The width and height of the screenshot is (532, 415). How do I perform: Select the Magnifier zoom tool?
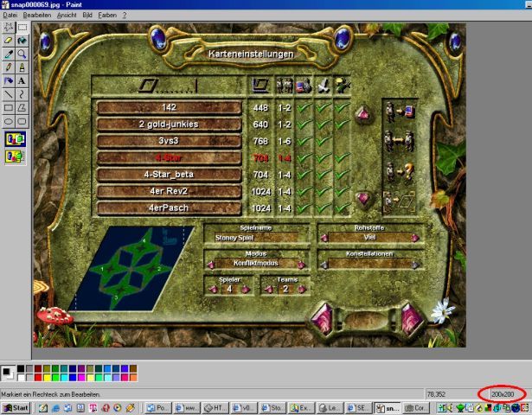coord(22,54)
